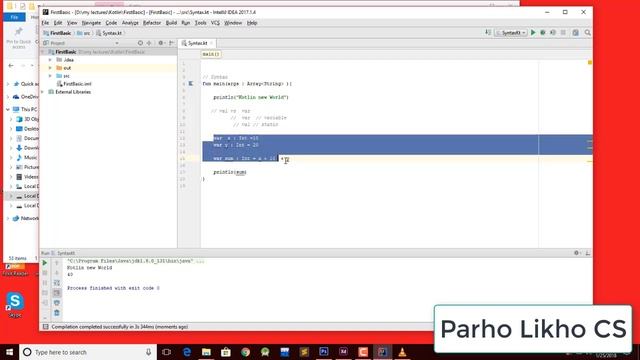Viewport: 640px width, 360px height.
Task: Expand the .idea folder
Action: coord(50,60)
